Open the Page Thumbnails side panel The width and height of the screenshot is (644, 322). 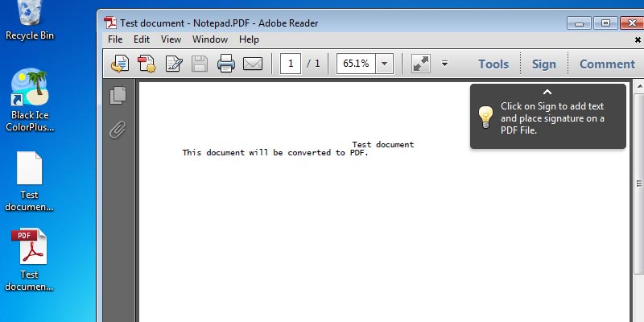(118, 95)
